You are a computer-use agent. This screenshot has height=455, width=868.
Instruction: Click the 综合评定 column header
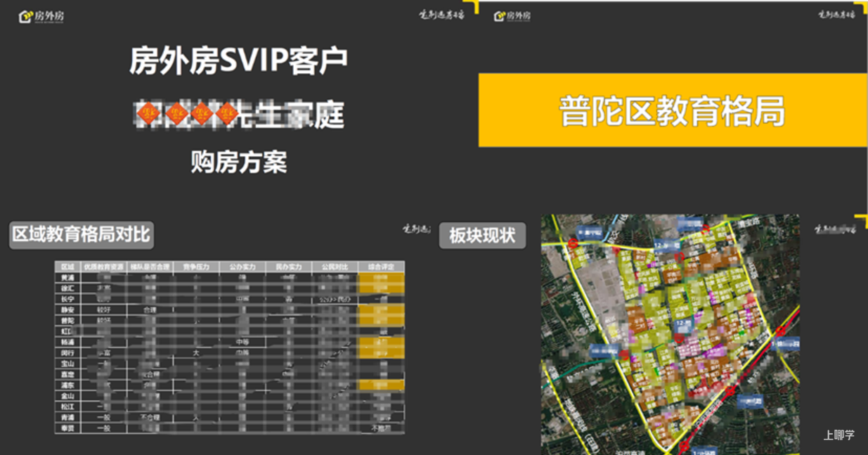(x=382, y=267)
